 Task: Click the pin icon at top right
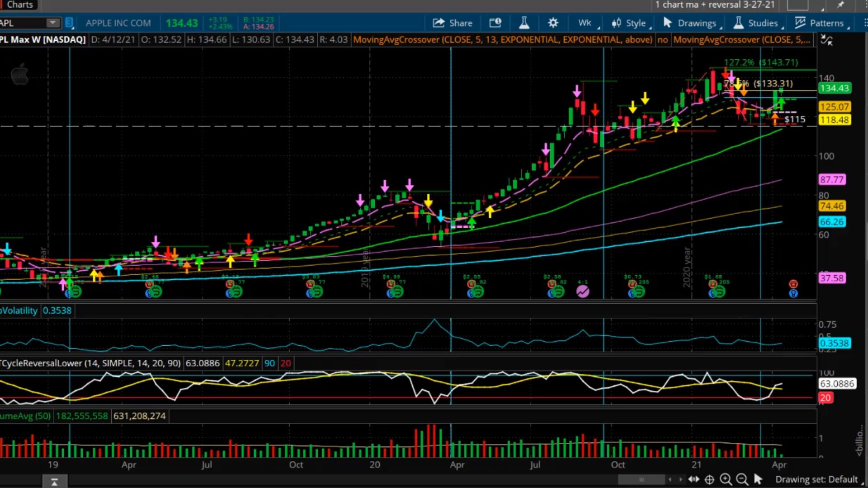click(x=840, y=5)
